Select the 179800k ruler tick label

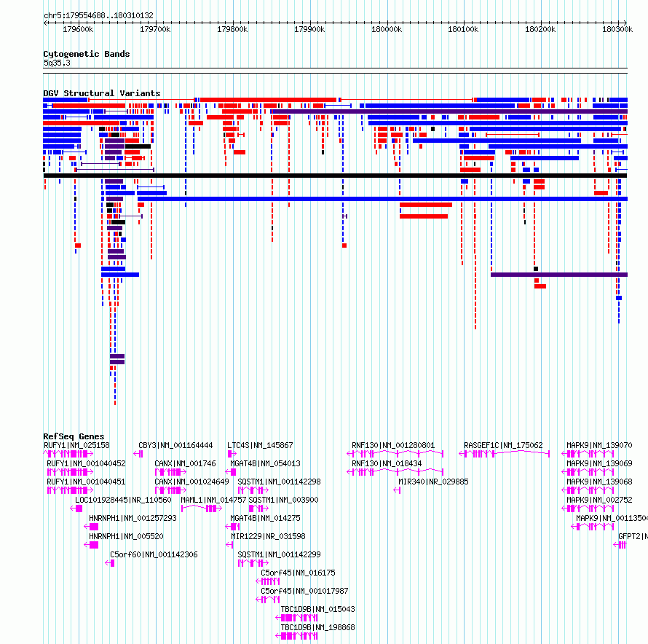click(x=232, y=29)
